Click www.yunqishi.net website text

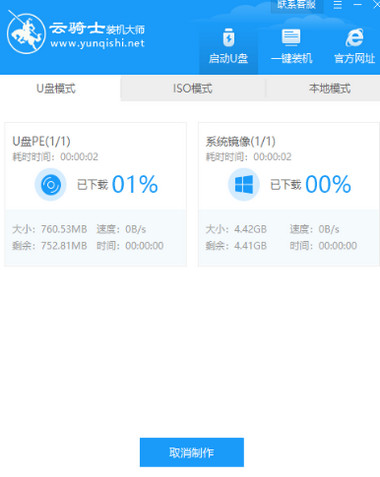(97, 44)
